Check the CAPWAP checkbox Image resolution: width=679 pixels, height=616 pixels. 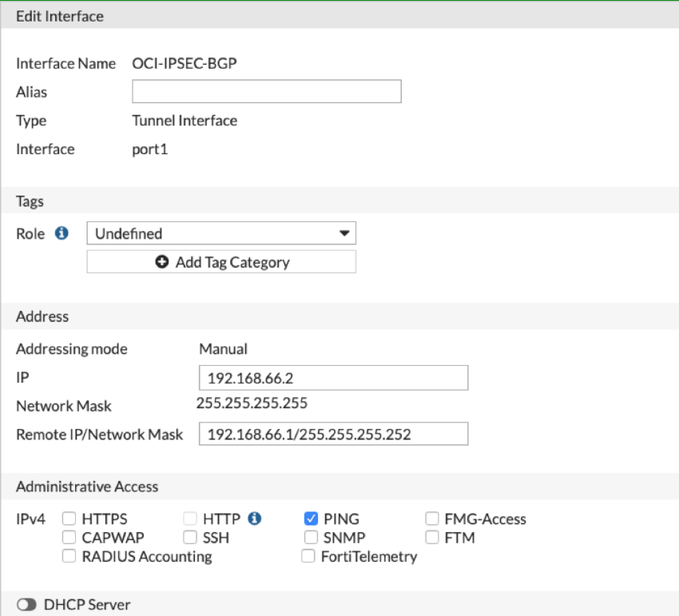tap(69, 538)
